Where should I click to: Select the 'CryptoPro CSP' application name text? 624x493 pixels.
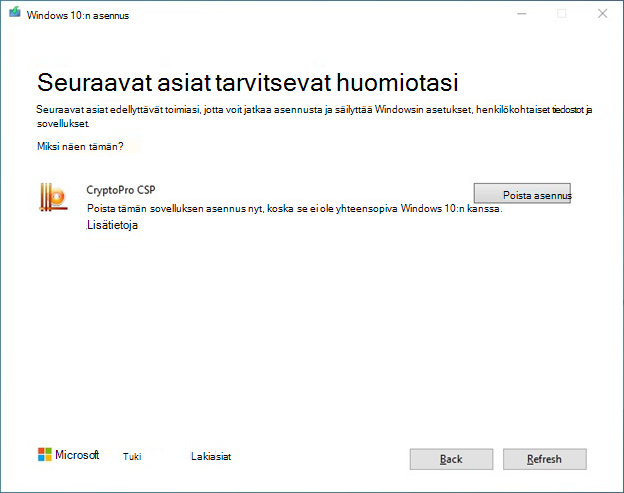[x=121, y=190]
